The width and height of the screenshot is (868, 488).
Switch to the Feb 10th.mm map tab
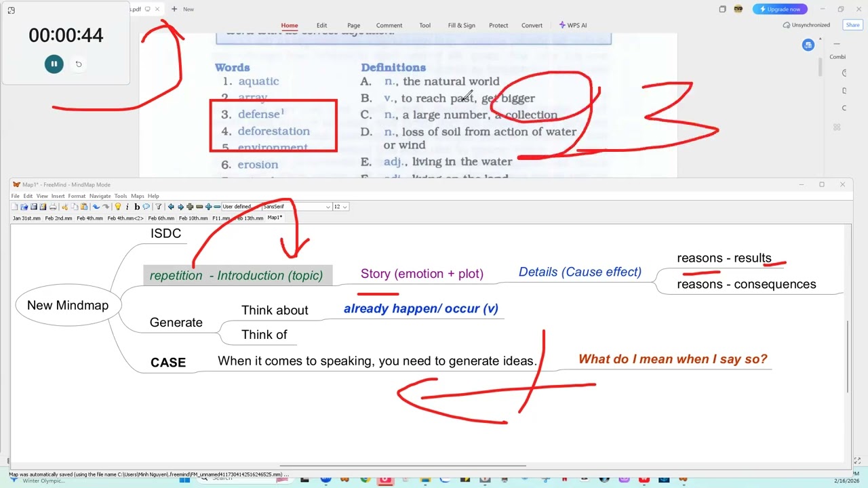click(193, 218)
